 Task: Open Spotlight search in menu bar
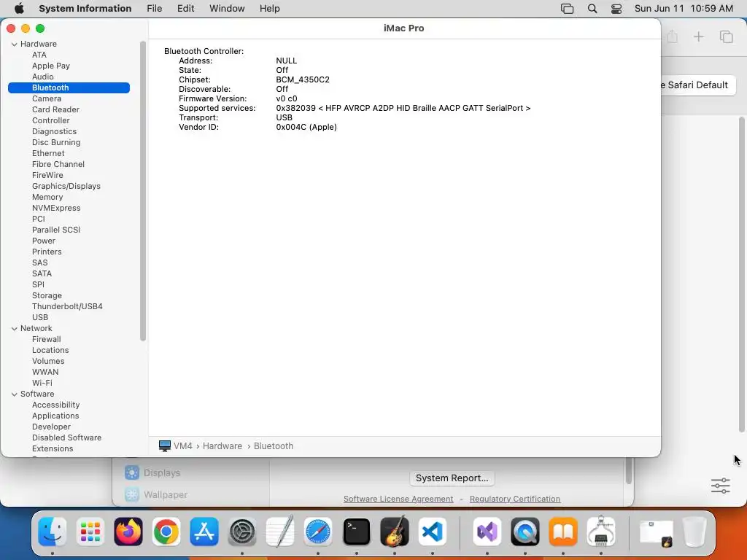tap(592, 9)
